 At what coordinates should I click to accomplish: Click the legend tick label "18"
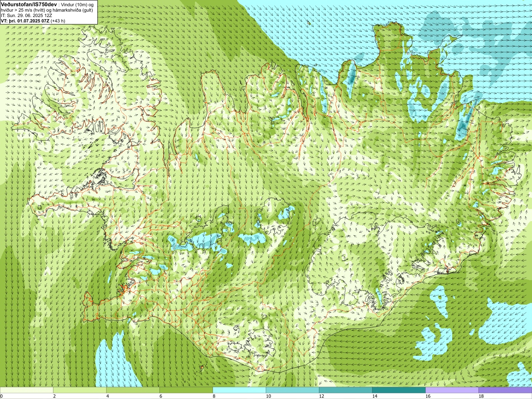[x=481, y=396]
